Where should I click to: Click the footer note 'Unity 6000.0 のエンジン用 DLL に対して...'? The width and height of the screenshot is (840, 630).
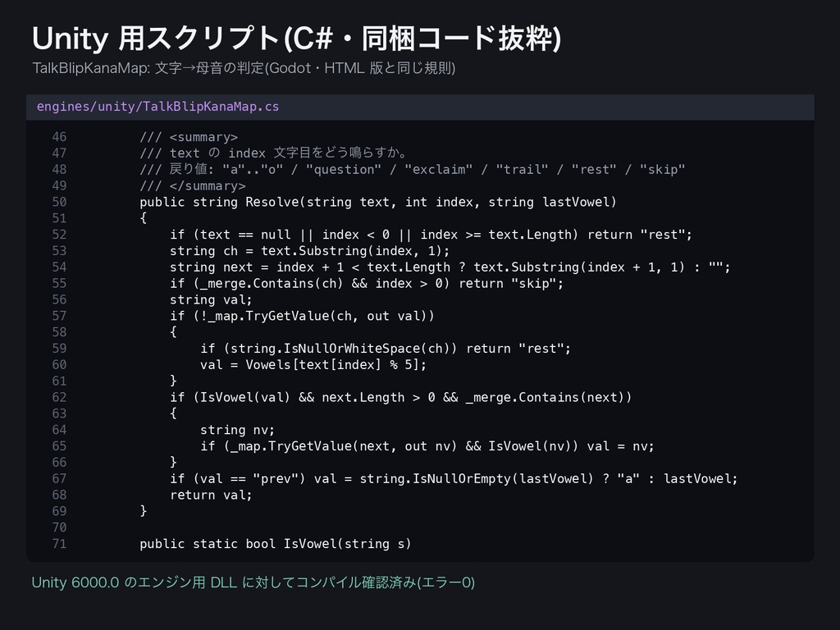point(253,582)
